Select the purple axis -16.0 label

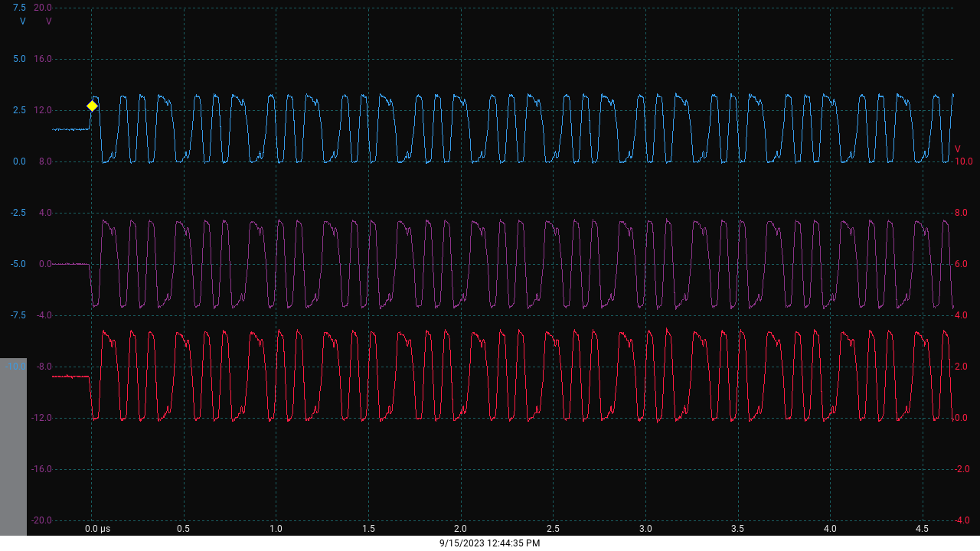click(41, 469)
